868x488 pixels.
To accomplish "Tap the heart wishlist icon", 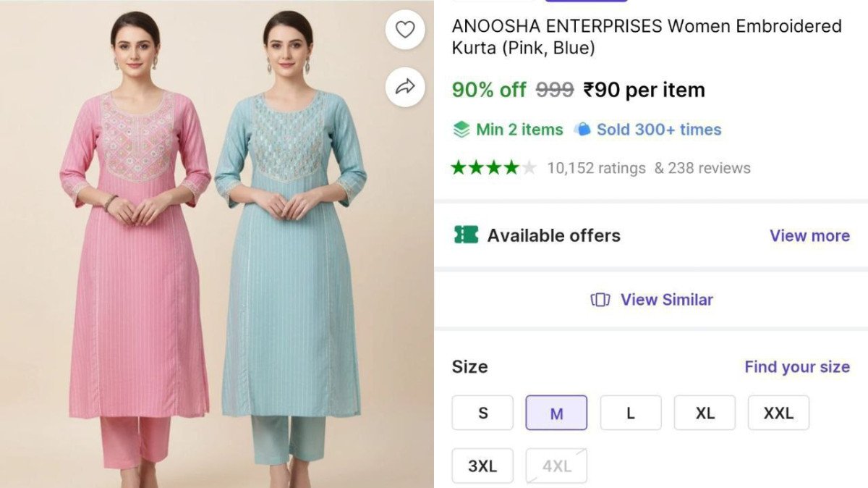I will (x=405, y=30).
